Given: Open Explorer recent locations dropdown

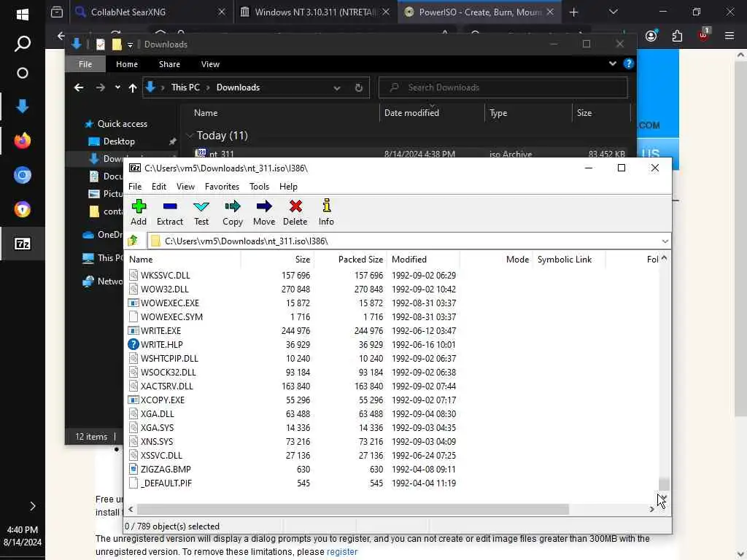Looking at the screenshot, I should (x=117, y=87).
